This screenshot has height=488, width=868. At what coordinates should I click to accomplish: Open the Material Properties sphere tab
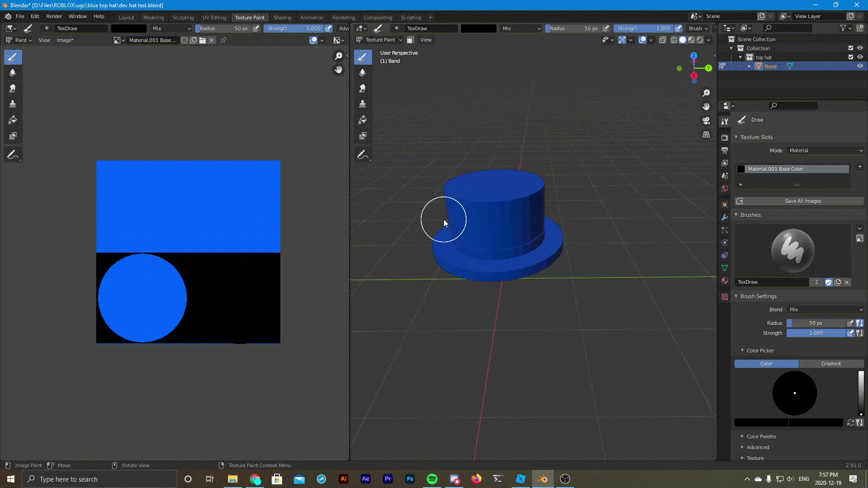pyautogui.click(x=725, y=281)
